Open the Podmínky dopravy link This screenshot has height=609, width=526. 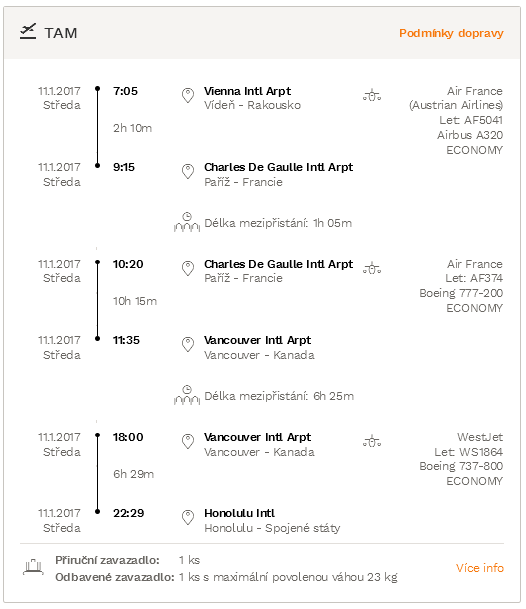pos(451,33)
